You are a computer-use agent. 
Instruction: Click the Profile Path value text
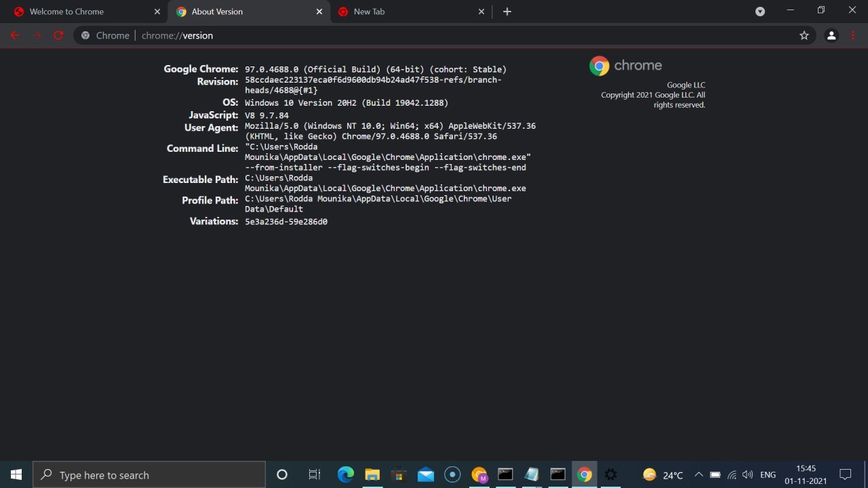[378, 204]
